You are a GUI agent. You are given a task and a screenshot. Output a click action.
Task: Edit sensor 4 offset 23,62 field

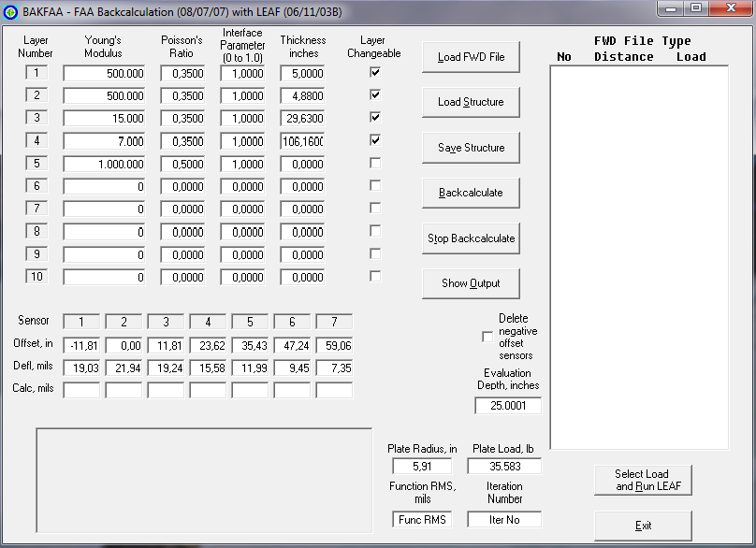pos(208,346)
